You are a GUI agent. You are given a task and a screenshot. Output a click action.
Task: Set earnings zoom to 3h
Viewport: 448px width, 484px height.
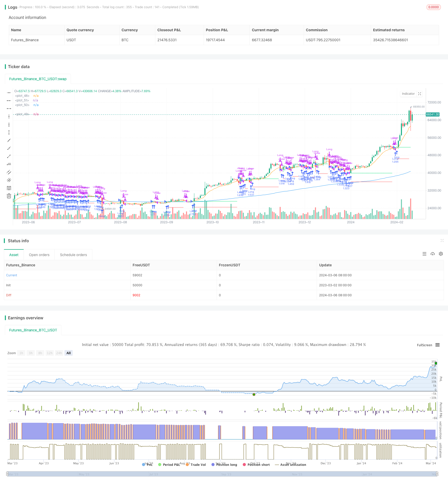click(x=31, y=353)
